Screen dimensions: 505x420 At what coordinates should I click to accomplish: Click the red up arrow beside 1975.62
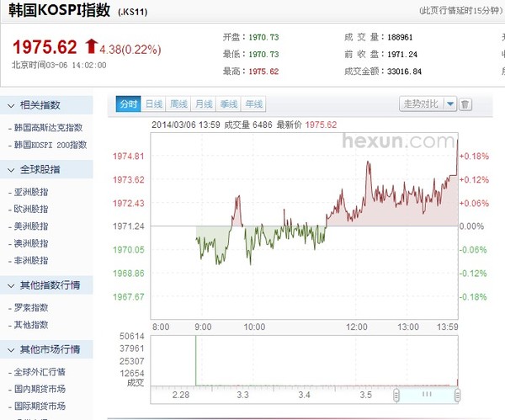point(92,46)
